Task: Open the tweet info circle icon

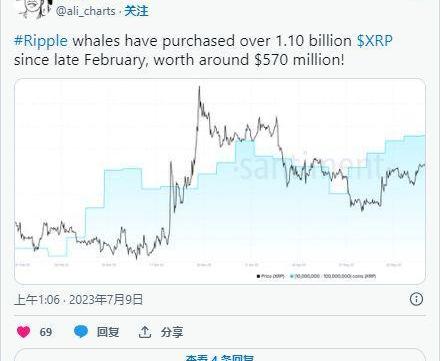Action: (416, 299)
